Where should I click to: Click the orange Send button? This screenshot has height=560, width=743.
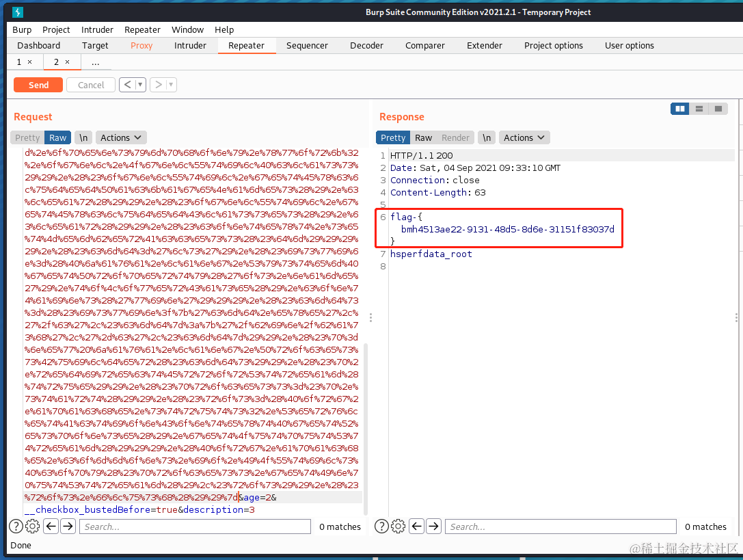(38, 85)
